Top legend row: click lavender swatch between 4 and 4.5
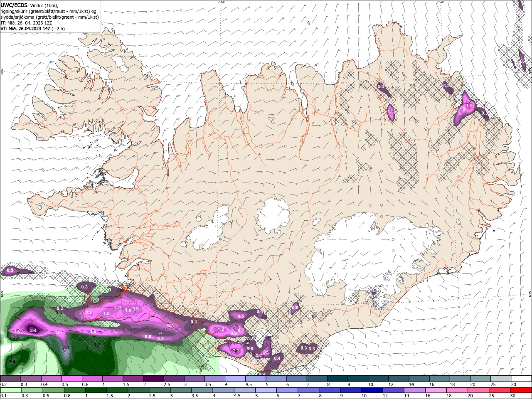 [235, 379]
